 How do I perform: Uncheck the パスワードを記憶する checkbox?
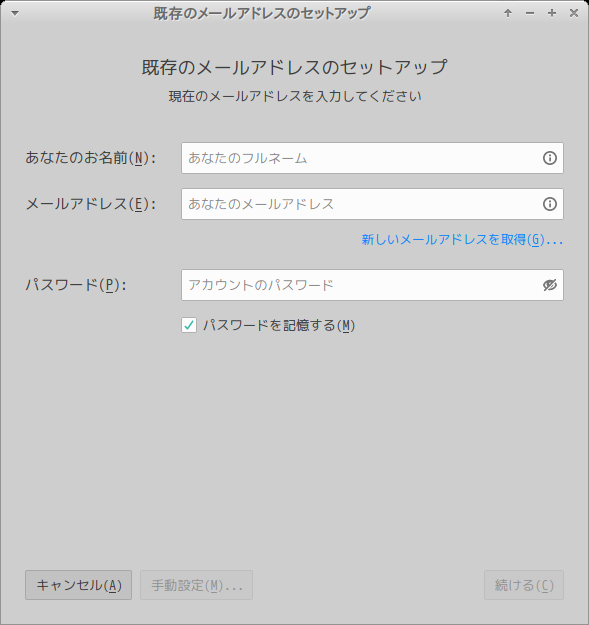[x=189, y=325]
